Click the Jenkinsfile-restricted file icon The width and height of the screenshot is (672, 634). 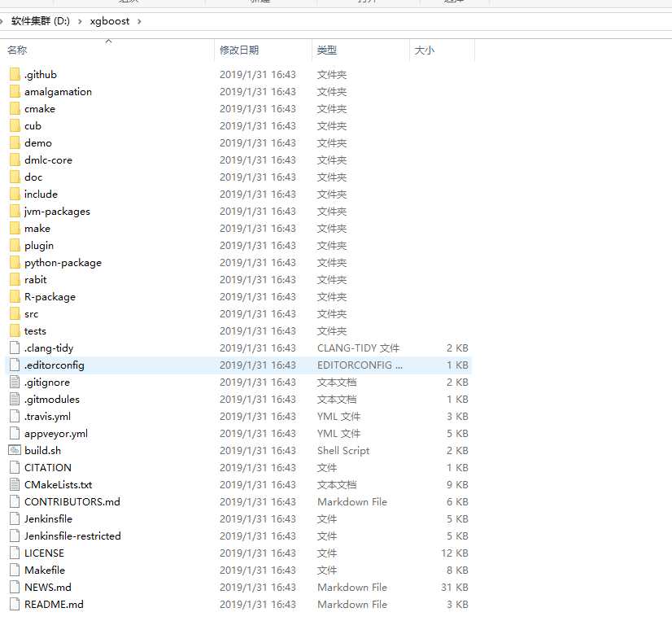point(15,536)
